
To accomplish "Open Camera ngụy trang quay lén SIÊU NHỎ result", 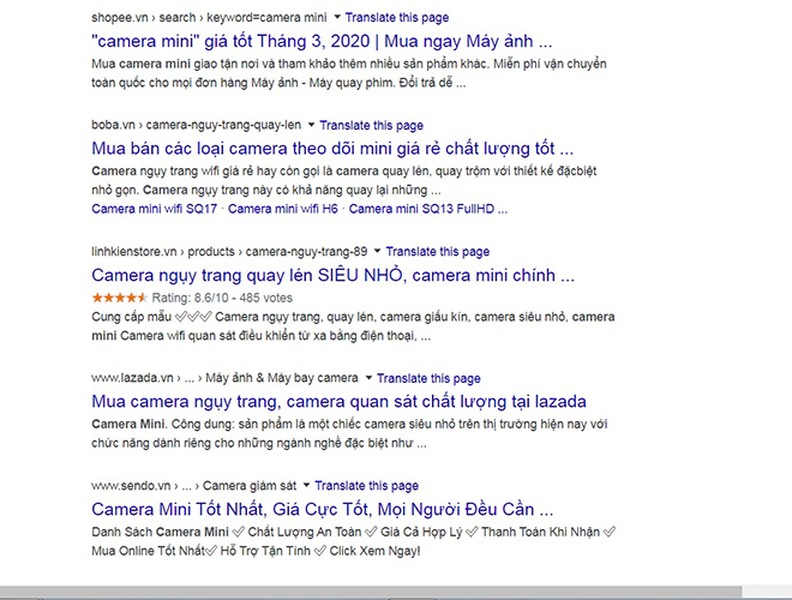I will [x=333, y=275].
